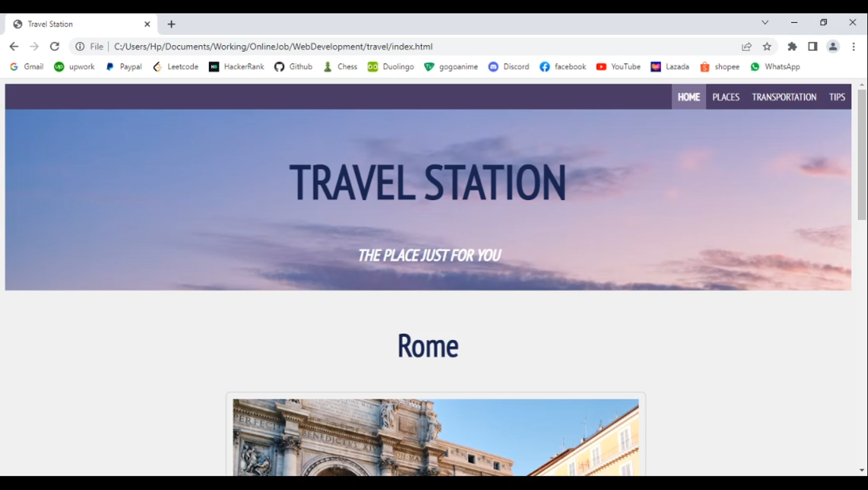
Task: Open Chrome three-dot menu
Action: coord(854,46)
